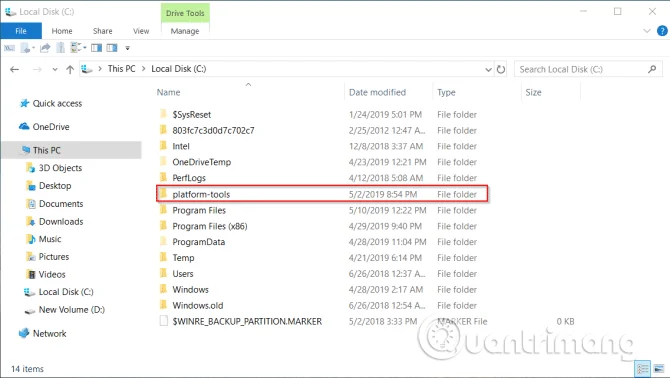Switch to the Home ribbon tab
Viewport: 670px width, 378px height.
[62, 31]
